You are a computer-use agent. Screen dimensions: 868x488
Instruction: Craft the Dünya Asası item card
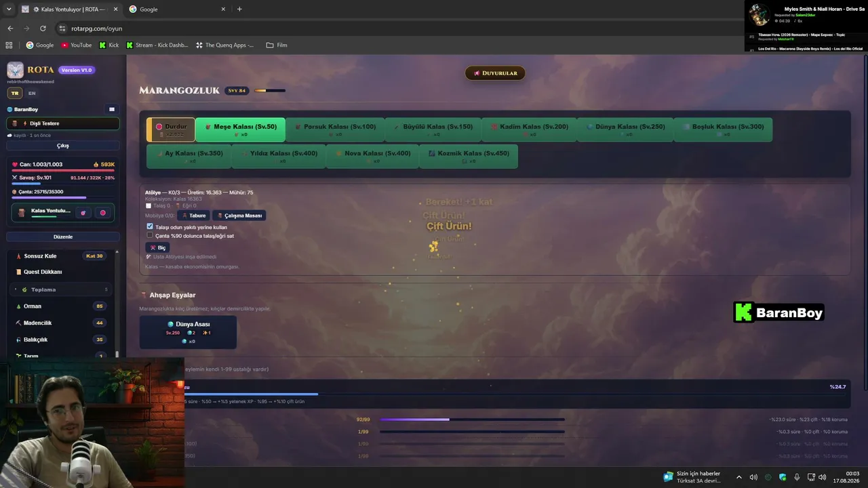[x=188, y=332]
